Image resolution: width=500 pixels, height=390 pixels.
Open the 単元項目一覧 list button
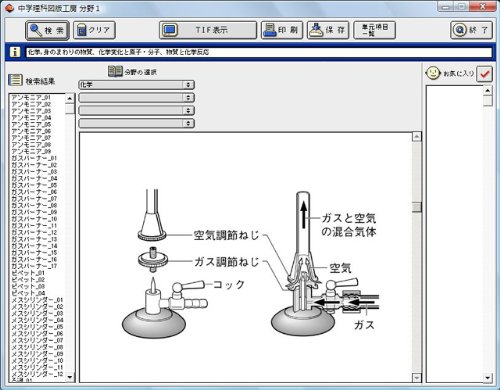point(375,30)
